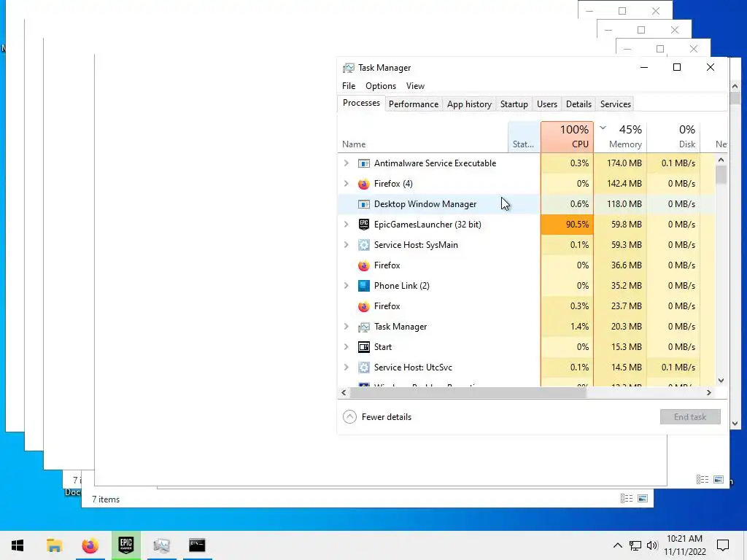Switch to the Details tab
Image resolution: width=747 pixels, height=560 pixels.
coord(578,104)
